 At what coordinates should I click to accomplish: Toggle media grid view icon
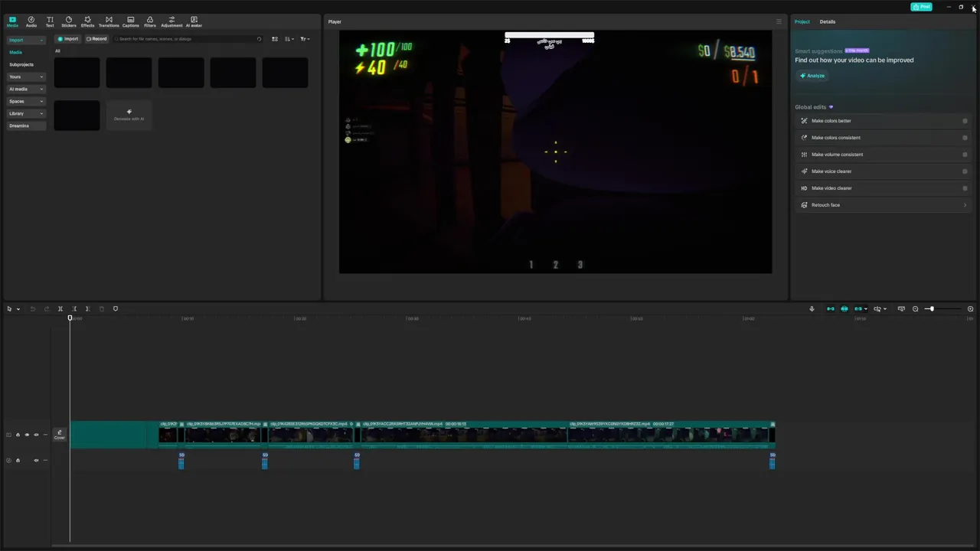[275, 39]
